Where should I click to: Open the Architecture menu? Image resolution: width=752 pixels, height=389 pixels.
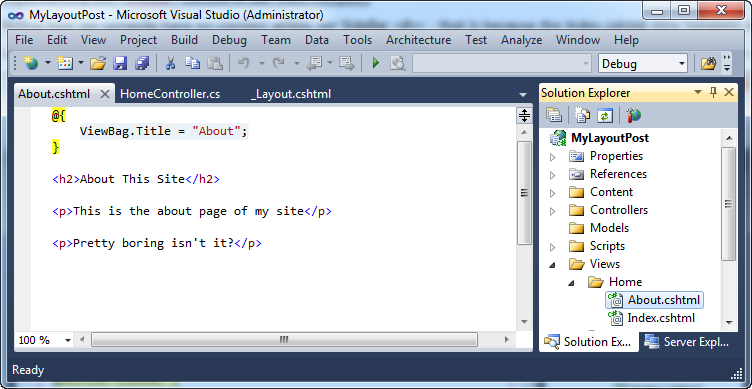418,40
